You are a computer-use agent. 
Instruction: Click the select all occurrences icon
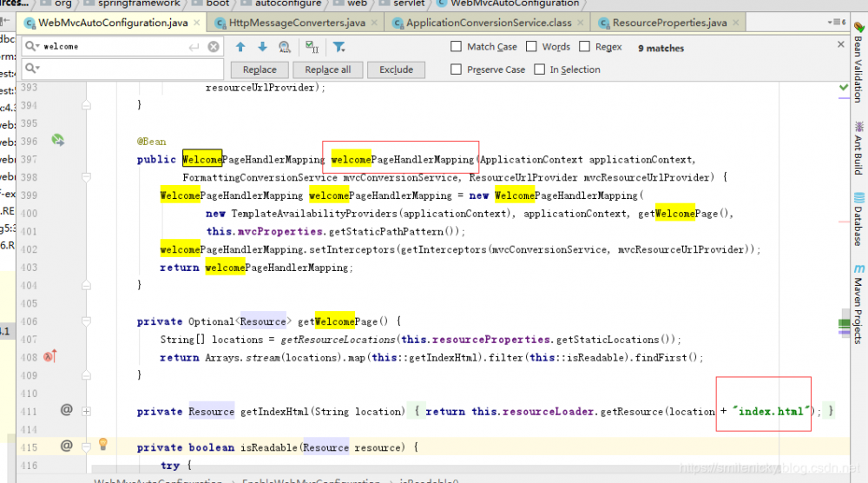(312, 47)
